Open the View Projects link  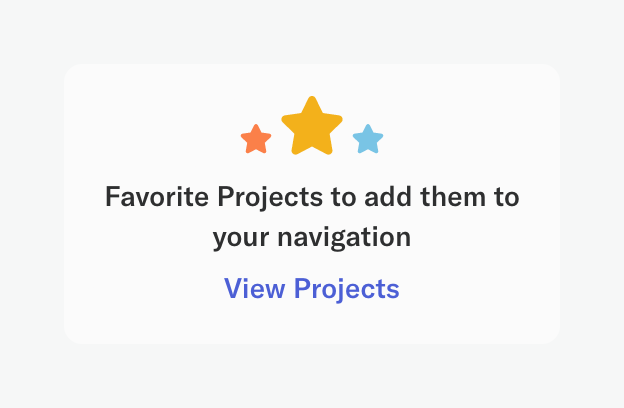[x=312, y=289]
